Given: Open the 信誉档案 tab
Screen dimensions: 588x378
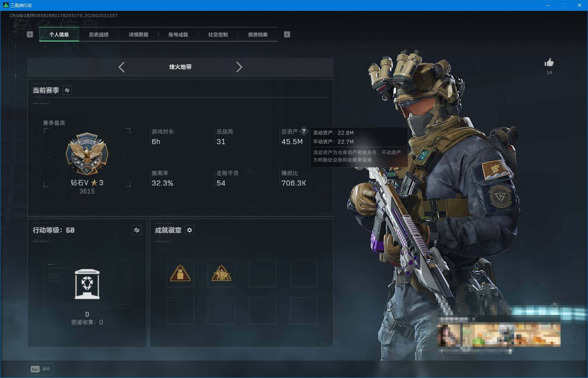Looking at the screenshot, I should click(x=258, y=35).
